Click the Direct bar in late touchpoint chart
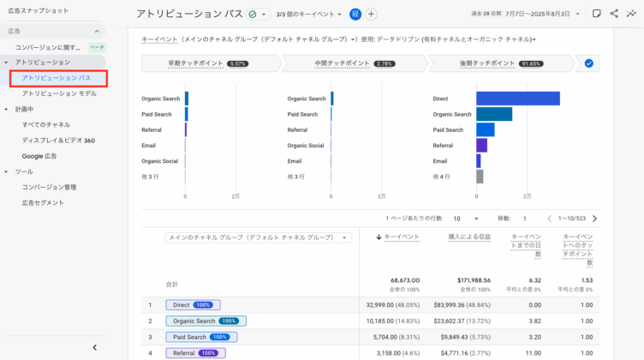The height and width of the screenshot is (360, 644). [517, 99]
